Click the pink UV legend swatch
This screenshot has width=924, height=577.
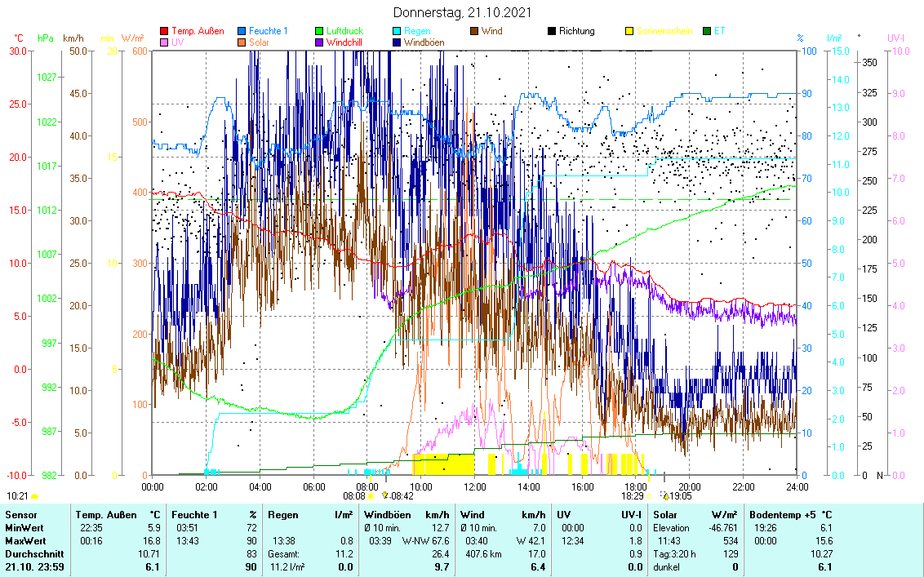coord(164,43)
